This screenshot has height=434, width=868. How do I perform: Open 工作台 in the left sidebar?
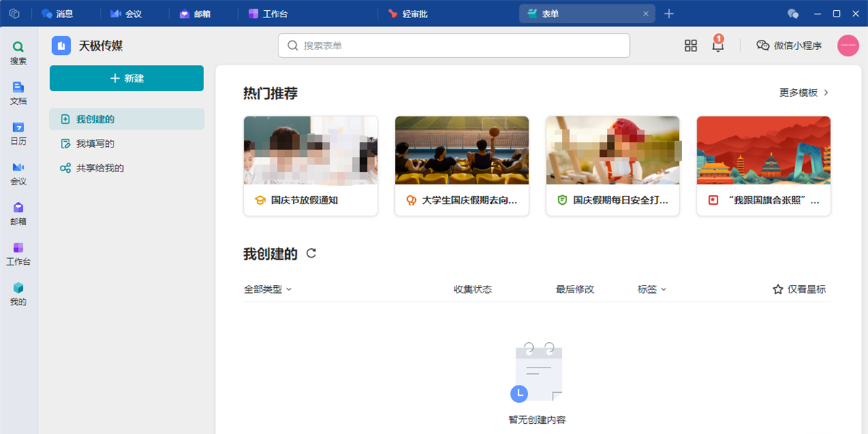[18, 253]
